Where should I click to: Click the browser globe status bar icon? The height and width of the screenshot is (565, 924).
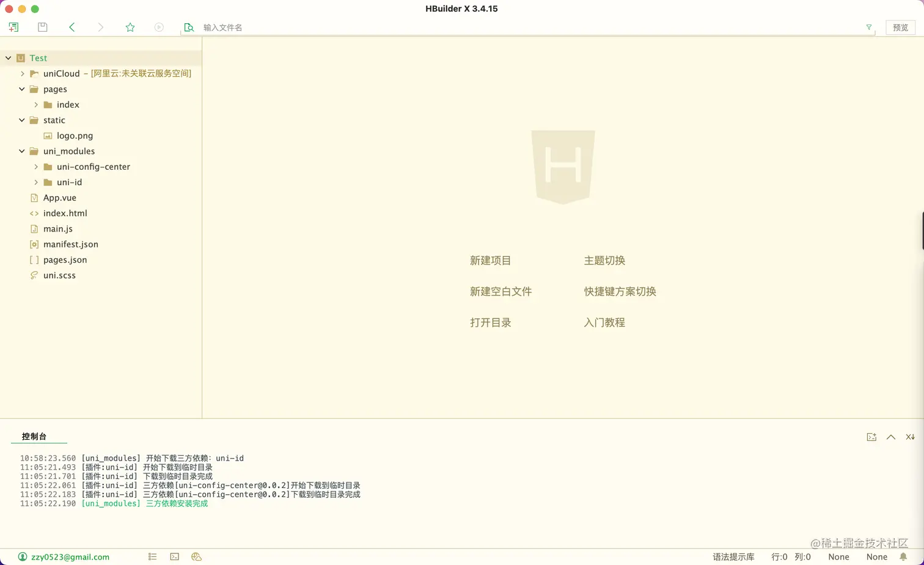tap(196, 557)
